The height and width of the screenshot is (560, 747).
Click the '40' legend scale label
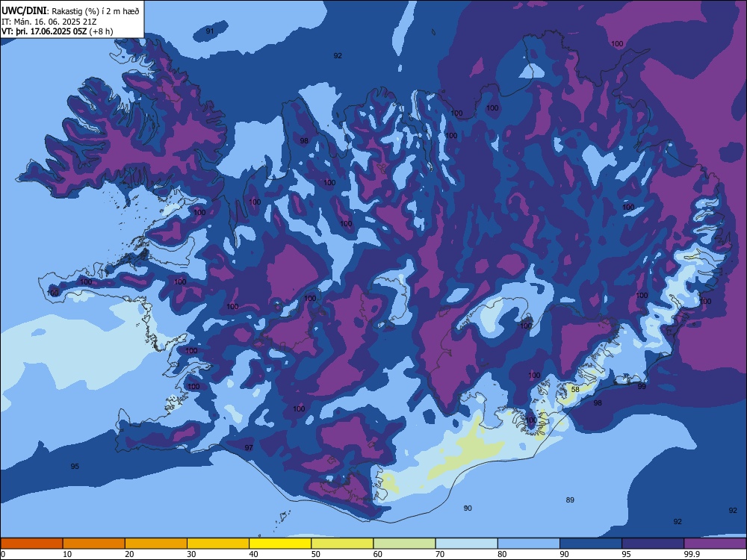click(253, 554)
